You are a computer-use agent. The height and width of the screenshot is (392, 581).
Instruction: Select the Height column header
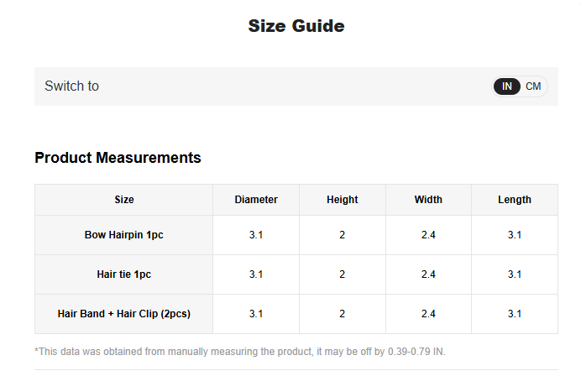point(342,200)
